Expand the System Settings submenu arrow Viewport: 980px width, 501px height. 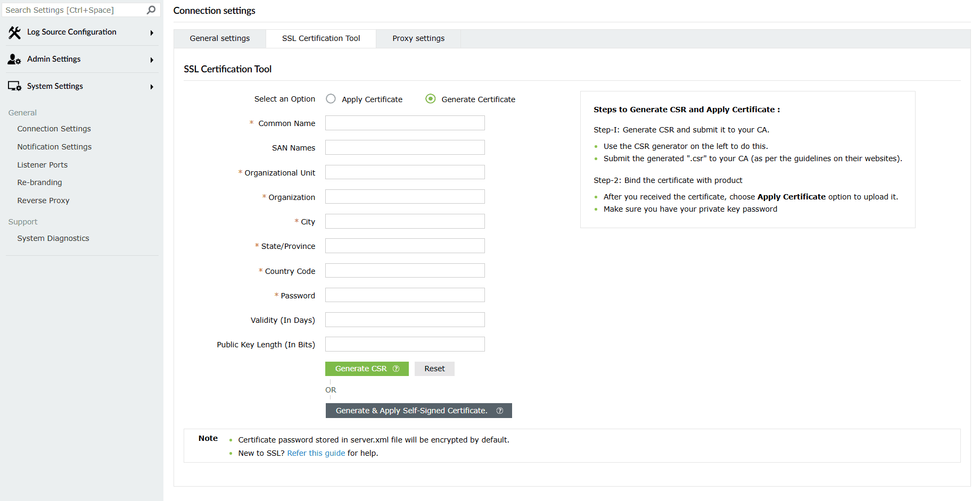[152, 87]
